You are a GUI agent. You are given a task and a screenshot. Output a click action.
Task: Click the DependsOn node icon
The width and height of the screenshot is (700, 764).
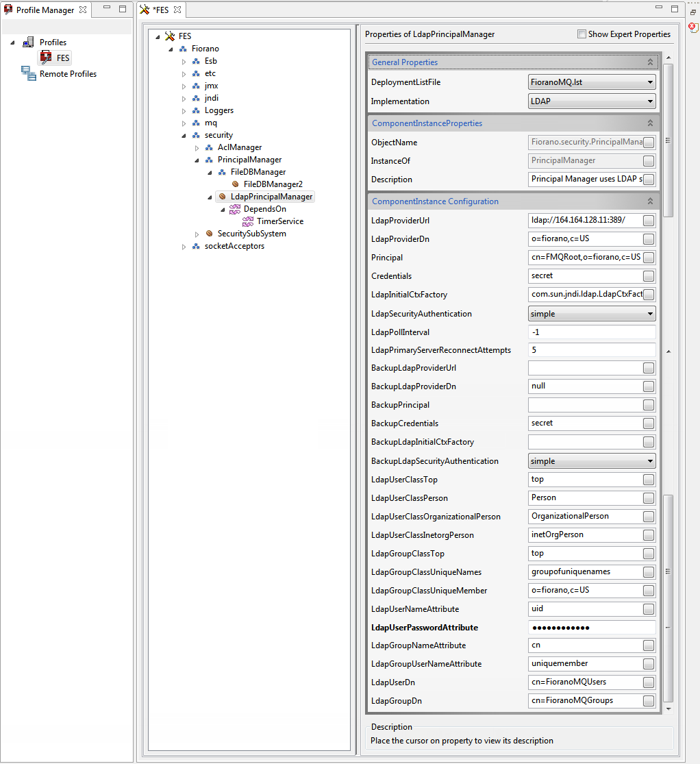[235, 209]
